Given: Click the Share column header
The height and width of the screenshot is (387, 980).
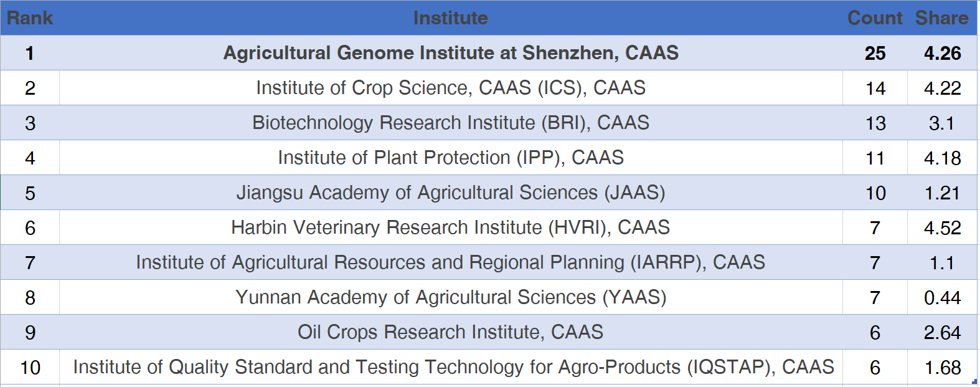Looking at the screenshot, I should tap(941, 18).
